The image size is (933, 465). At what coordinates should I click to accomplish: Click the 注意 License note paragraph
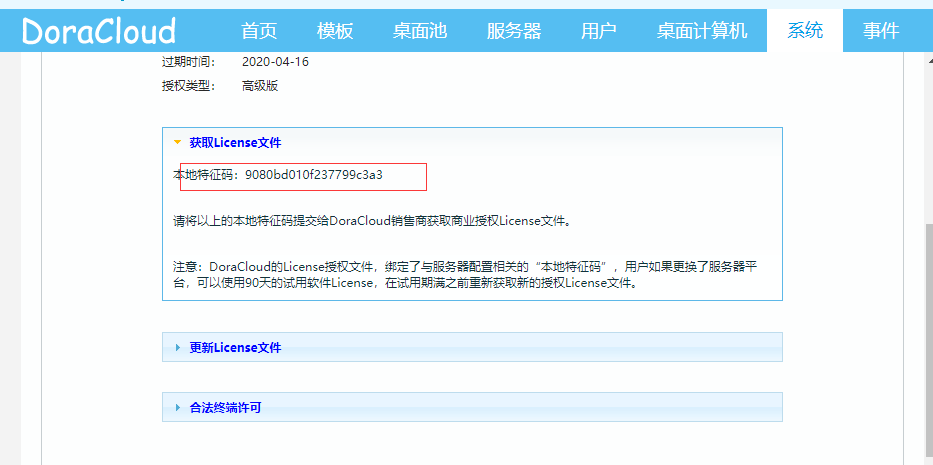tap(465, 274)
